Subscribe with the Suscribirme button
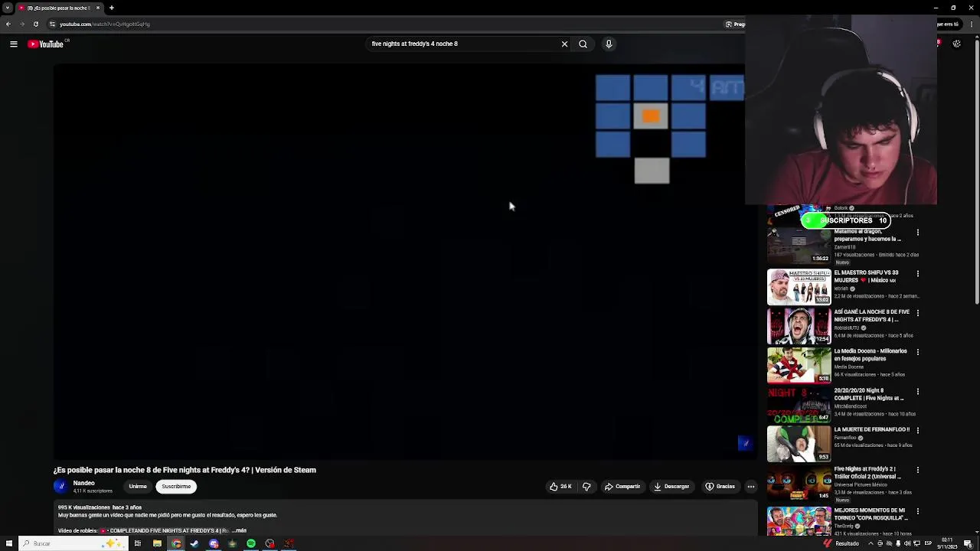 tap(176, 487)
